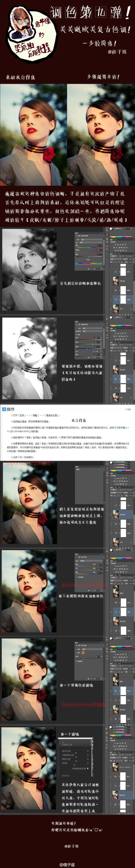Open Preset dropdown in Hue/Saturation properties panel
Screen dimensions: 135x868
91,239
